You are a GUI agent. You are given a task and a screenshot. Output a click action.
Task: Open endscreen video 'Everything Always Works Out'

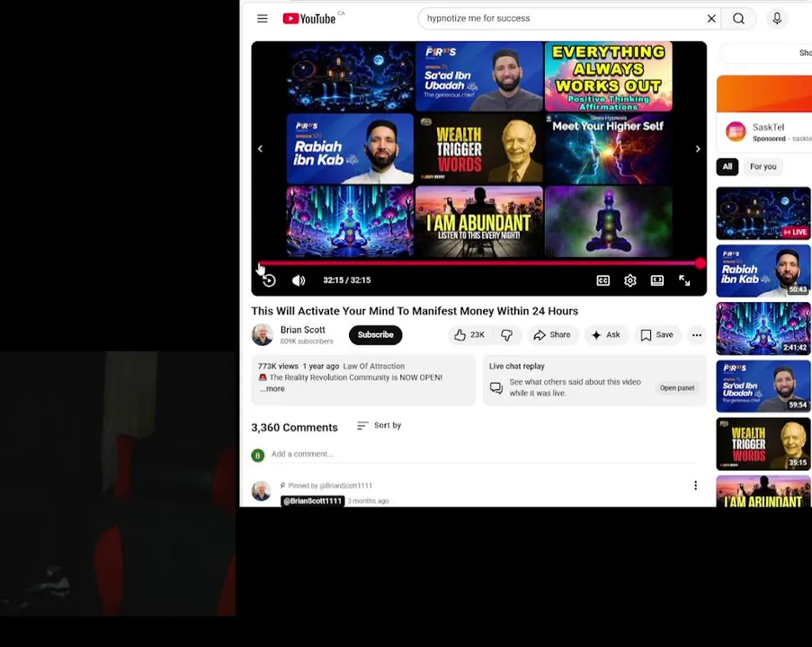(x=609, y=76)
